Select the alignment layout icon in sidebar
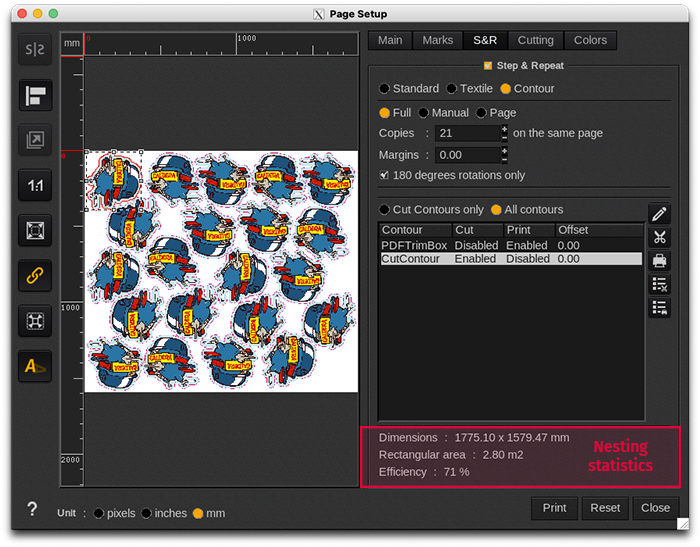The height and width of the screenshot is (547, 700). point(35,95)
